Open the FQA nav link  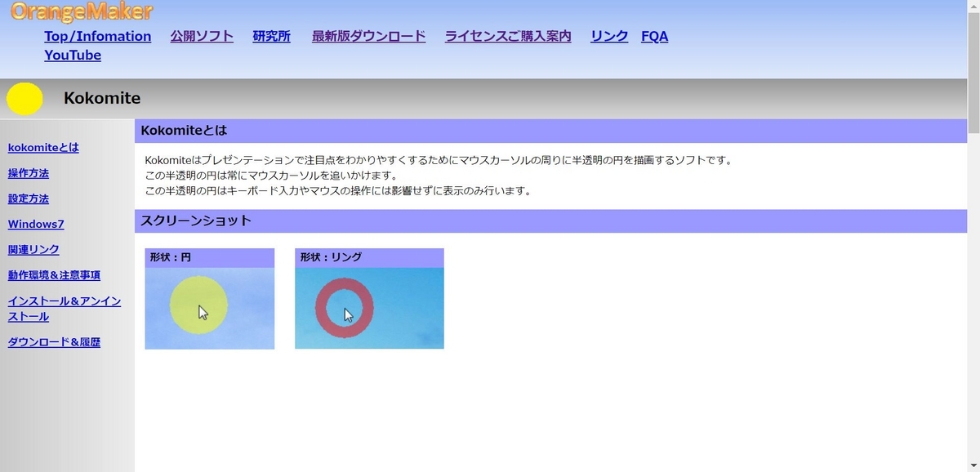[655, 36]
